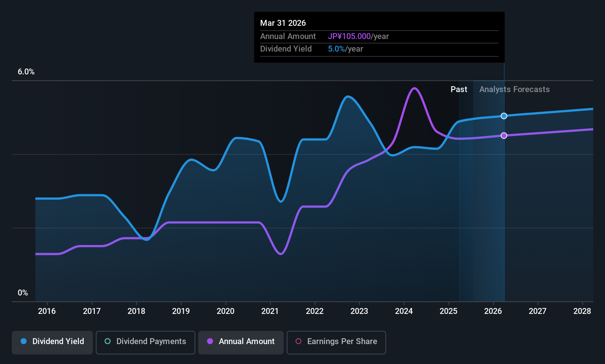Image resolution: width=605 pixels, height=364 pixels.
Task: Click the Analysts Forecasts label
Action: click(514, 90)
